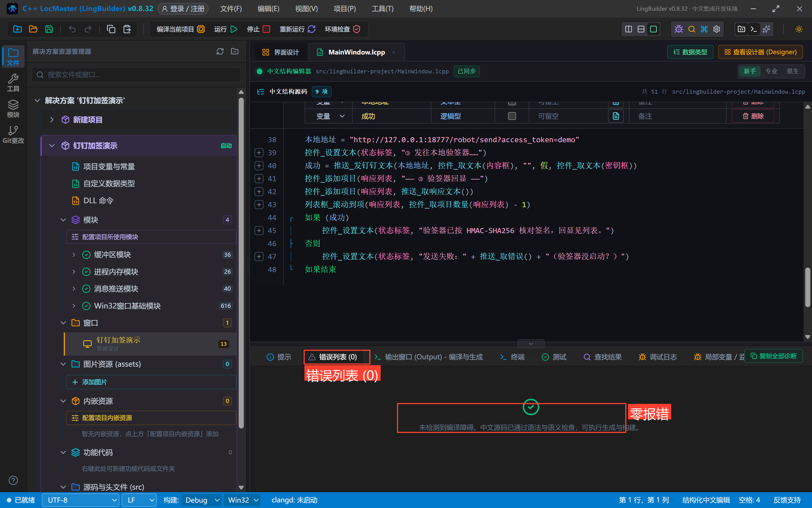This screenshot has width=812, height=508.
Task: Click the AI sparkle toolbar icon
Action: pyautogui.click(x=766, y=29)
